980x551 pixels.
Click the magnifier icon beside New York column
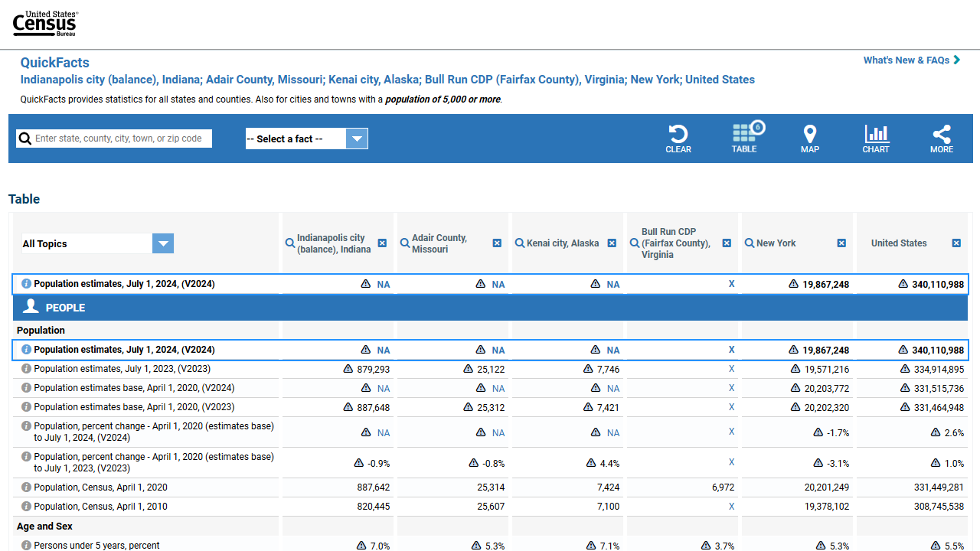click(x=750, y=243)
